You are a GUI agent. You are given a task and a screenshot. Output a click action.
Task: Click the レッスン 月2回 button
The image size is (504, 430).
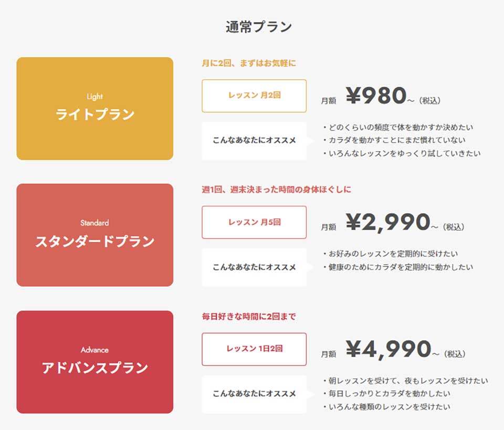[x=254, y=96]
